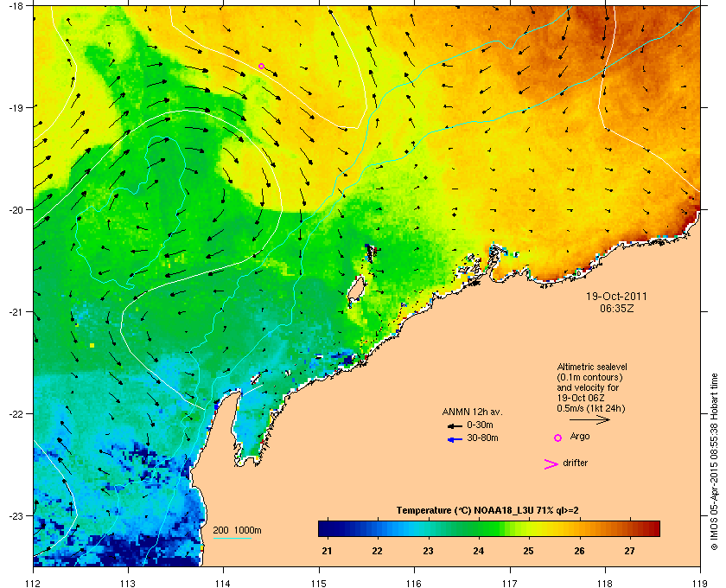Image resolution: width=726 pixels, height=588 pixels.
Task: Click the IMOS copyright timestamp text
Action: 714,462
